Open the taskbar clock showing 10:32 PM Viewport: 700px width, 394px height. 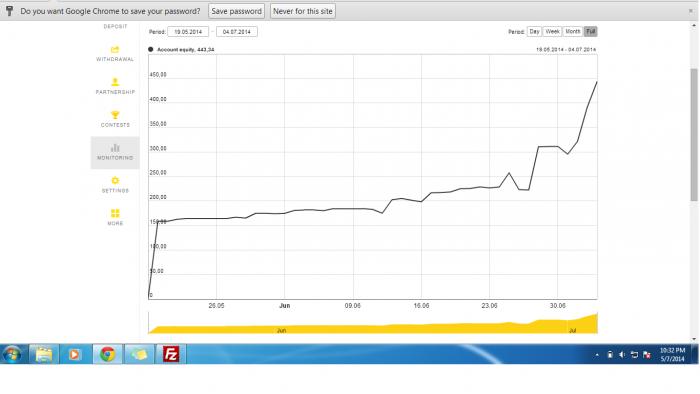tap(672, 355)
